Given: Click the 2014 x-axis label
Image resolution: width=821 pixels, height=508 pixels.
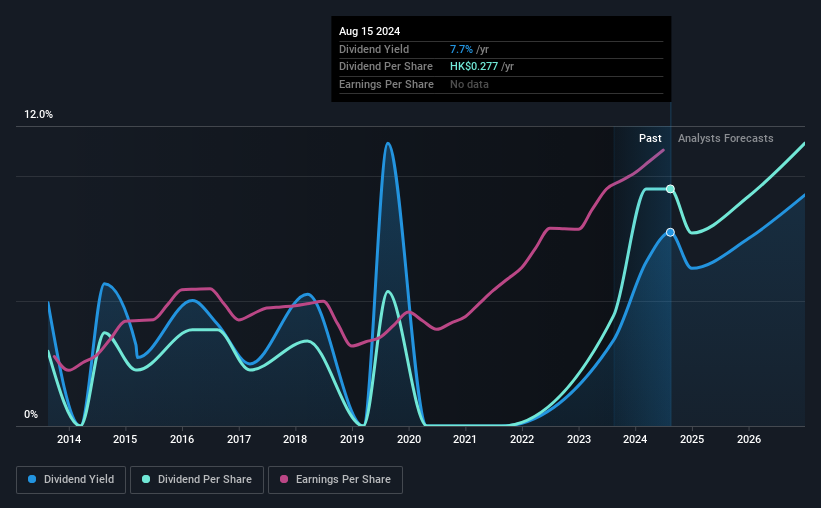Looking at the screenshot, I should click(69, 439).
